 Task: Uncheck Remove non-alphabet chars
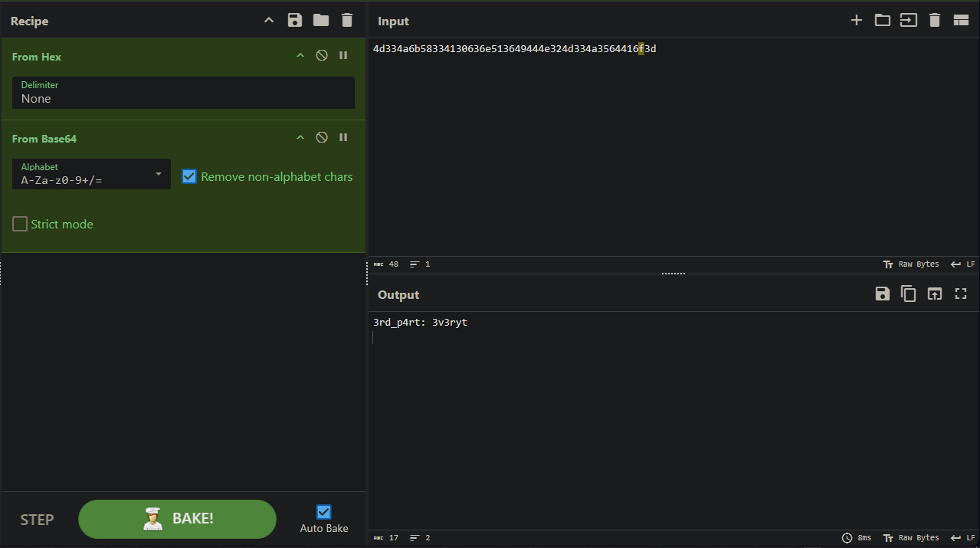click(189, 176)
